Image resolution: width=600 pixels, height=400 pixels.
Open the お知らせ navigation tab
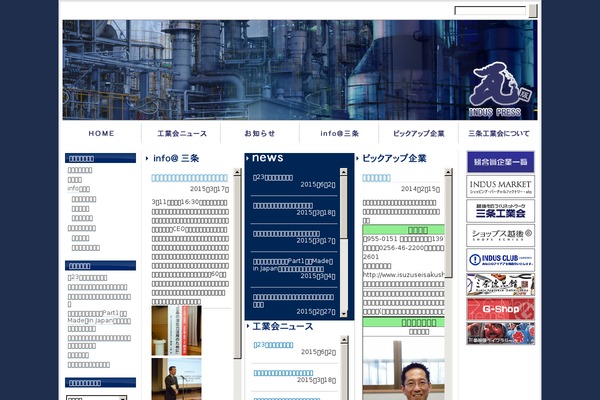[260, 133]
